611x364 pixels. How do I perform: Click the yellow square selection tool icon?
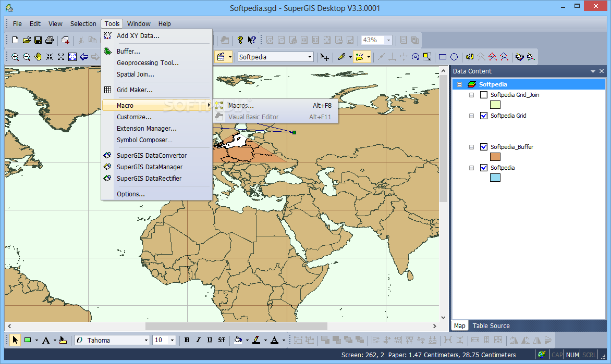click(427, 57)
